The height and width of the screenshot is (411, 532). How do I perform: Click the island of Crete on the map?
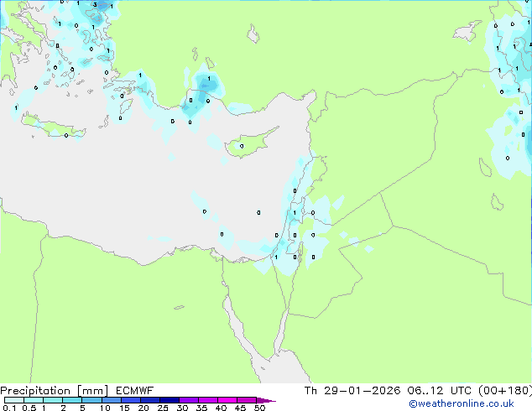tap(54, 127)
